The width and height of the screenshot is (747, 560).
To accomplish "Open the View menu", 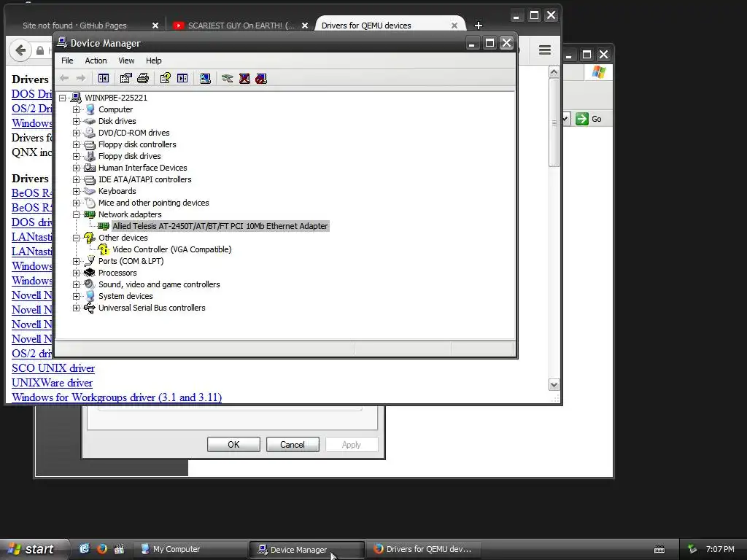I will click(126, 61).
